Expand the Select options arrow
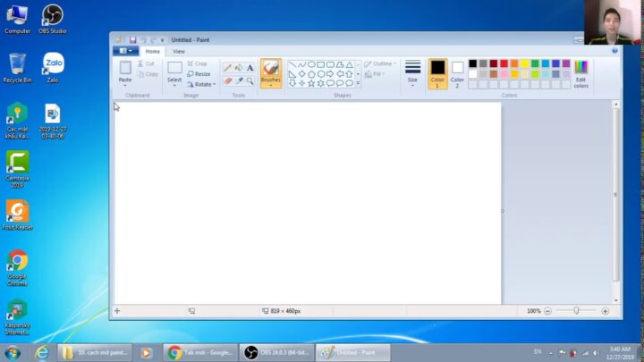 click(174, 85)
